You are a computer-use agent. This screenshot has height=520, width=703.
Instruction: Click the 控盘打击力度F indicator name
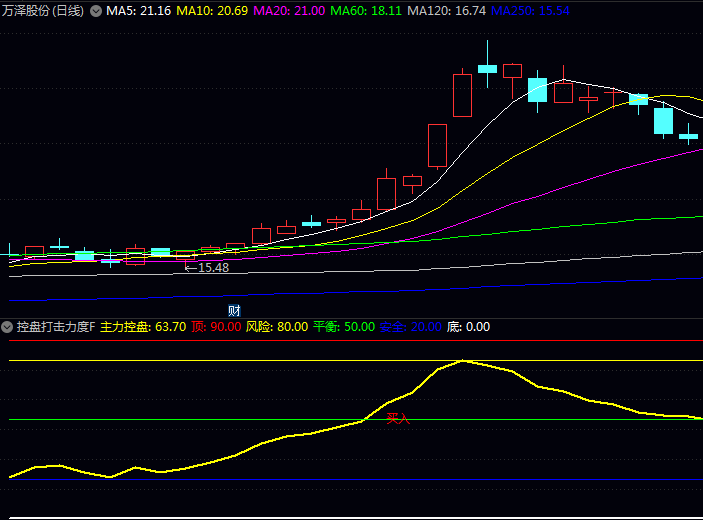(56, 327)
